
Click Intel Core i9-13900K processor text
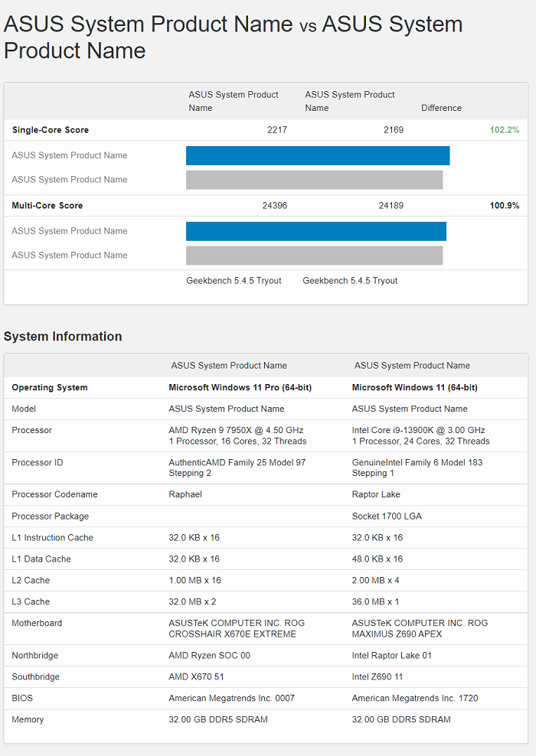418,430
